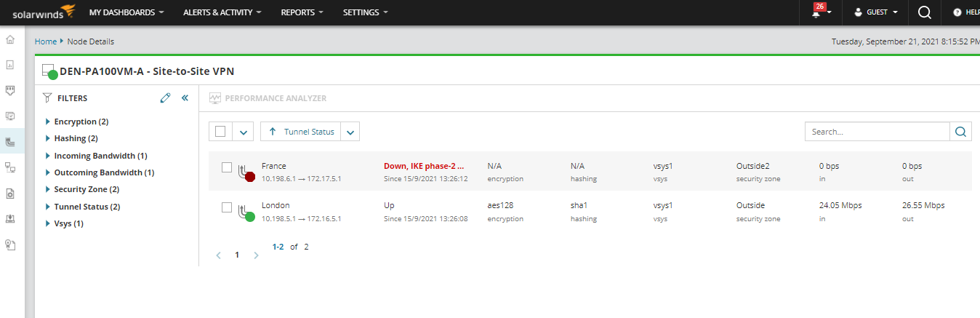The width and height of the screenshot is (980, 318).
Task: Click the France tunnel name
Action: 274,166
